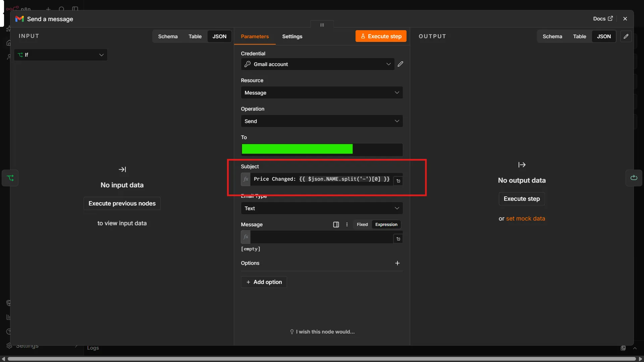644x362 pixels.
Task: Open the If input node dropdown
Action: (61, 55)
